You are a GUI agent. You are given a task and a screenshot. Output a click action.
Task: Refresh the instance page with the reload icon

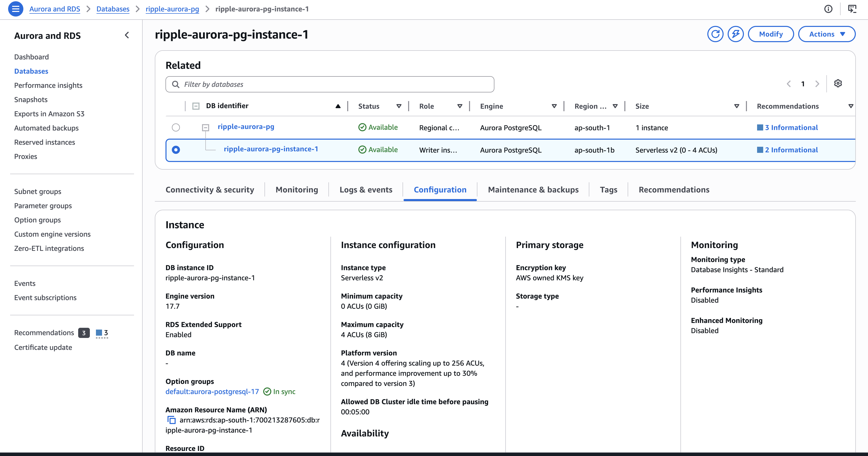(715, 34)
